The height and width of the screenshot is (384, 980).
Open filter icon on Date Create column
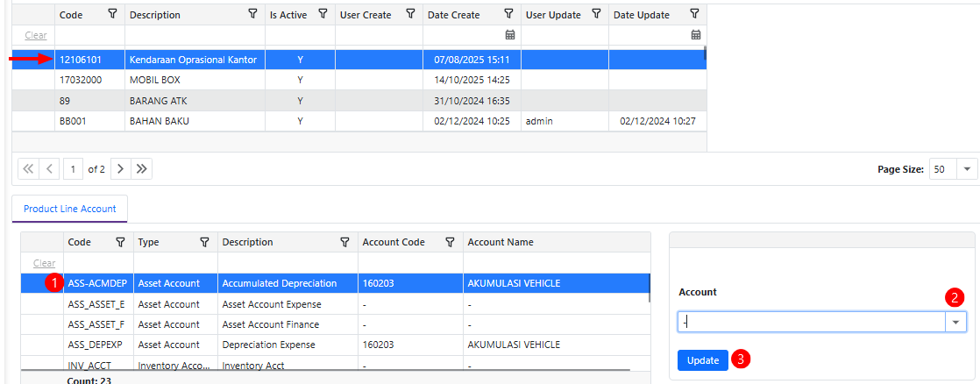coord(508,14)
